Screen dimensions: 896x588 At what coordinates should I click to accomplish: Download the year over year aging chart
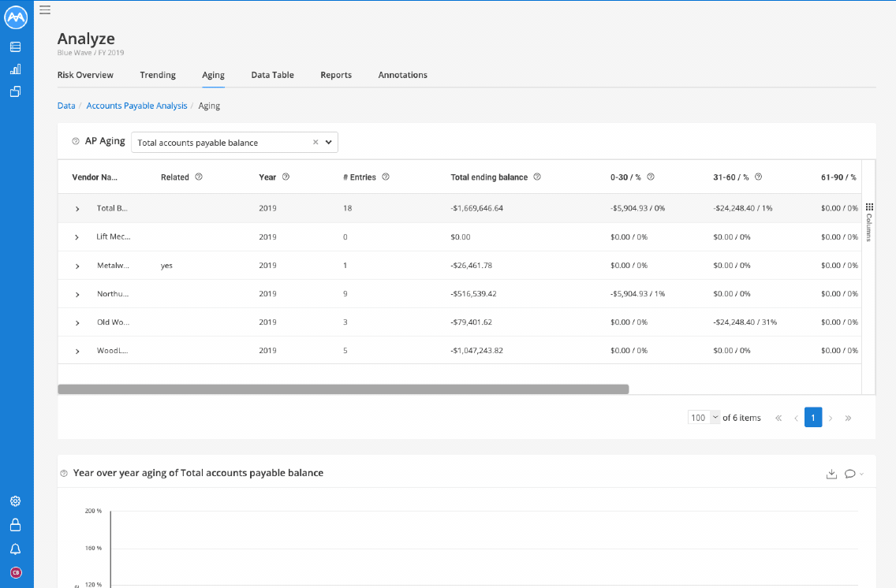pos(831,474)
